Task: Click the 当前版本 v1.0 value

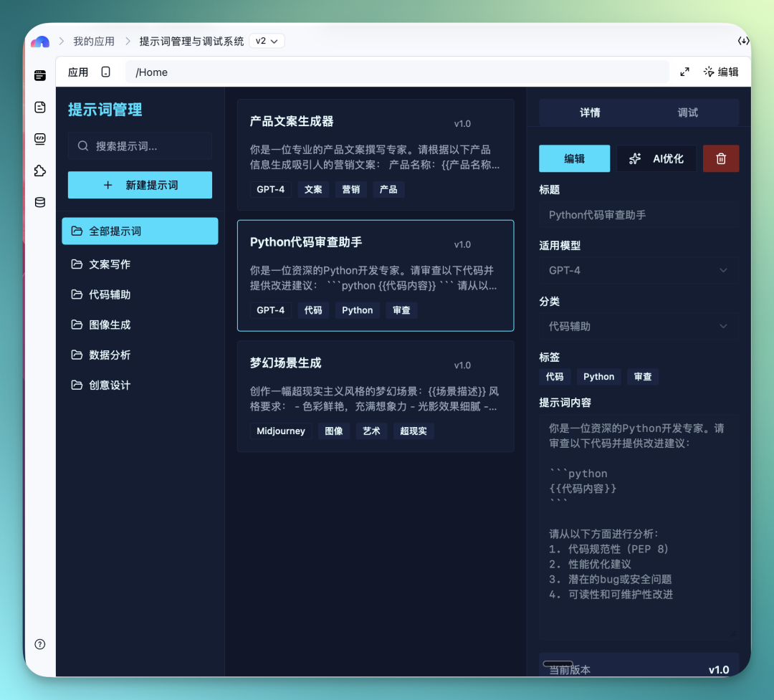Action: tap(719, 670)
